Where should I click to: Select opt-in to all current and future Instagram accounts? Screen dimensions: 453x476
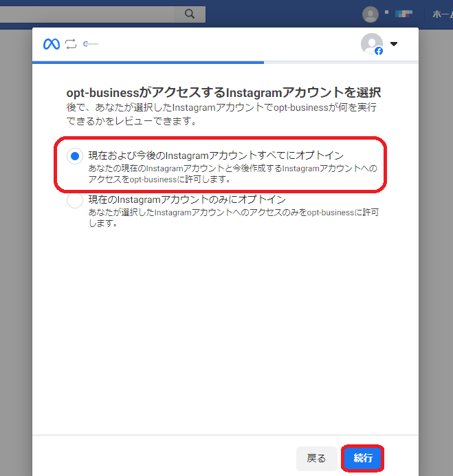tap(75, 156)
